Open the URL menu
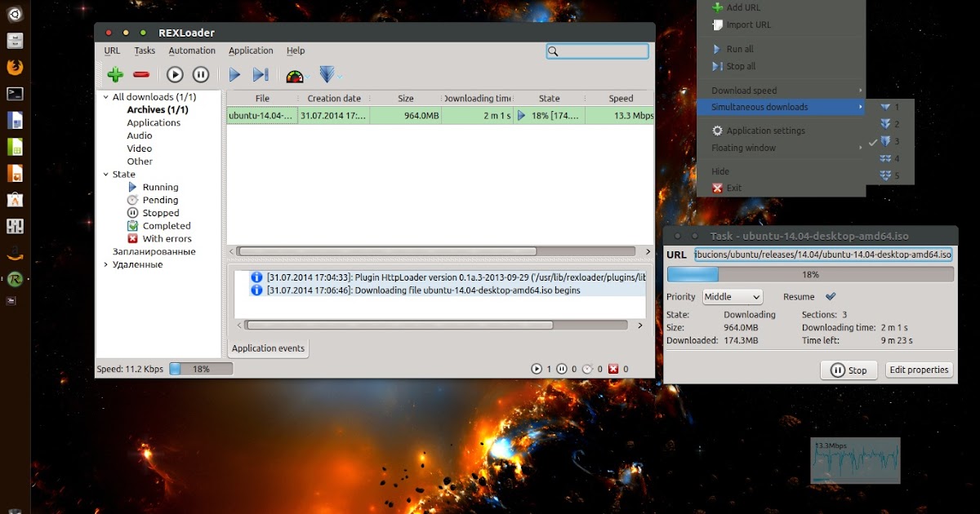 tap(112, 51)
